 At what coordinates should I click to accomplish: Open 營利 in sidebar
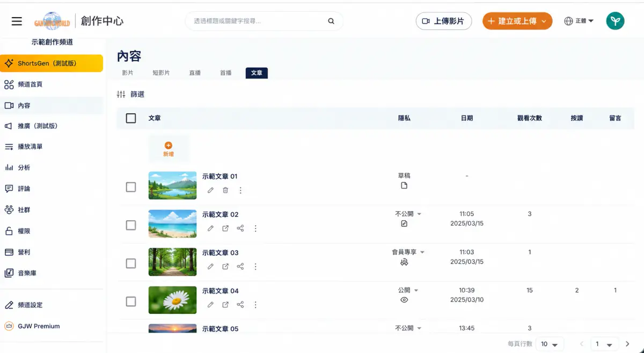(52, 252)
